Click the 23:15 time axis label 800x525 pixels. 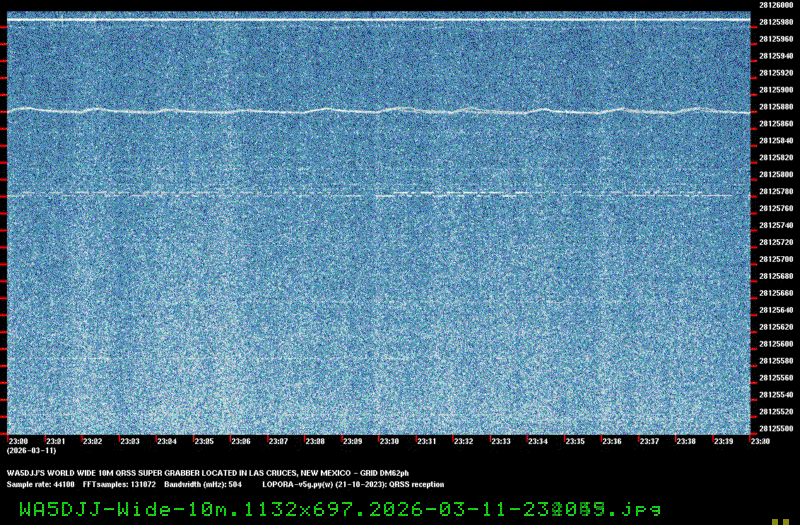[x=575, y=441]
